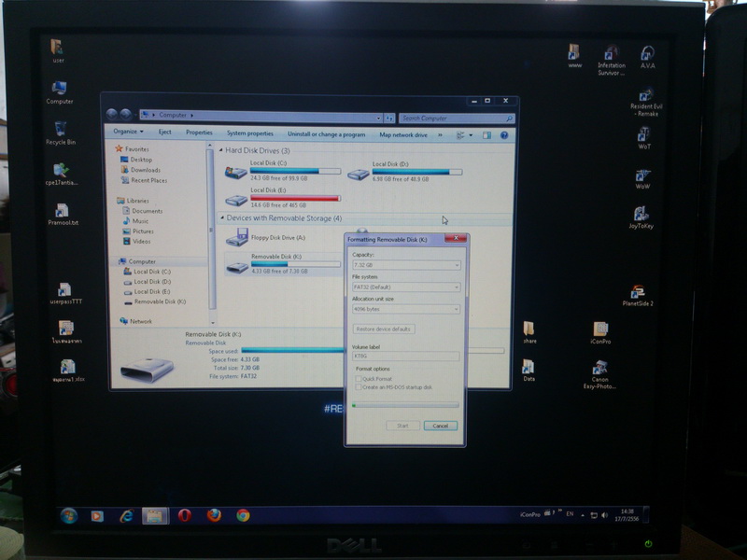Screen dimensions: 747x560
Task: Click Restore device defaults button
Action: coord(384,329)
